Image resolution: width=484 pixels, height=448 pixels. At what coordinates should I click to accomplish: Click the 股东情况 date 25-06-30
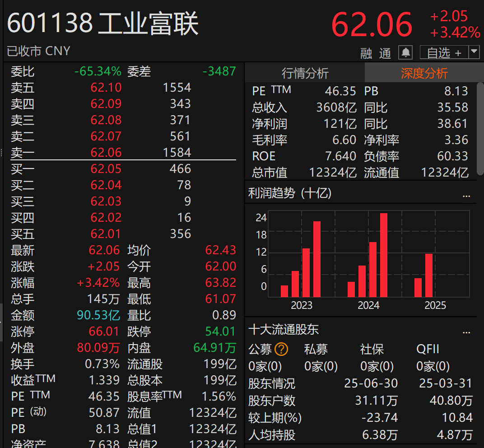[x=371, y=384]
